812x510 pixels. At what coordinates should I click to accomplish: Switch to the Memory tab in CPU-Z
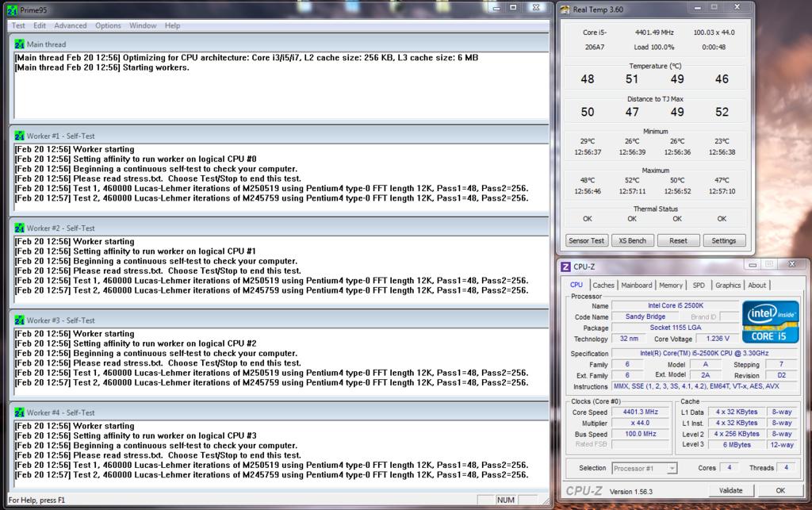pos(671,286)
